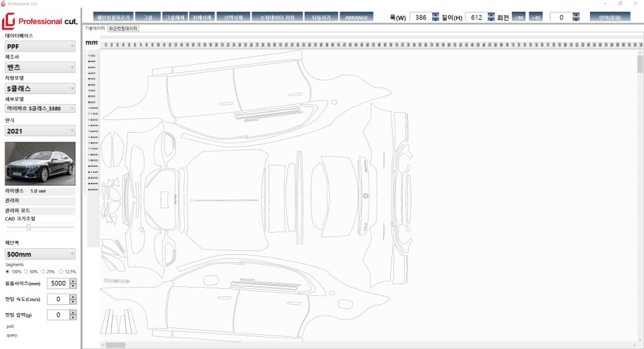The image size is (644, 349).
Task: Select the 50% segments radio button
Action: click(26, 272)
